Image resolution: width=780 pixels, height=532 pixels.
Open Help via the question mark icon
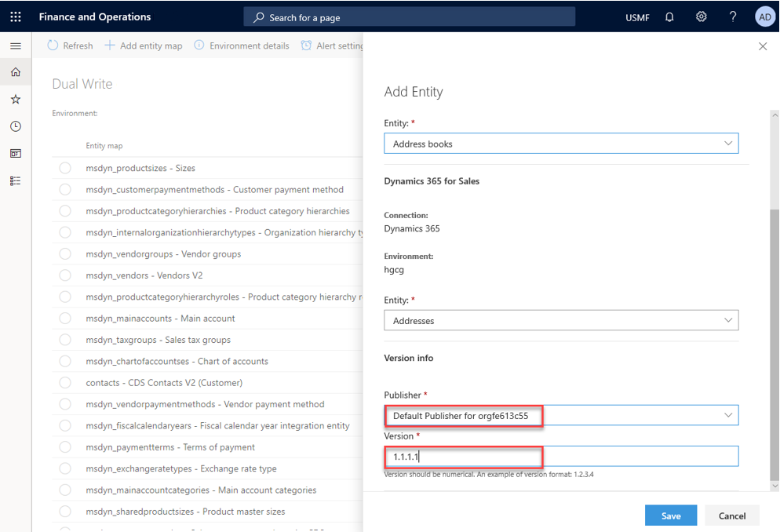click(732, 16)
